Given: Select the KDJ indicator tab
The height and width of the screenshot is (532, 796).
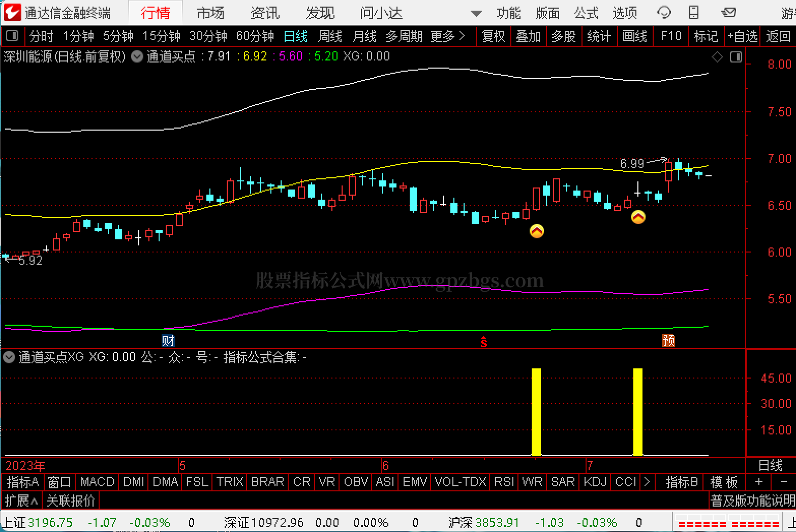Looking at the screenshot, I should click(x=595, y=482).
